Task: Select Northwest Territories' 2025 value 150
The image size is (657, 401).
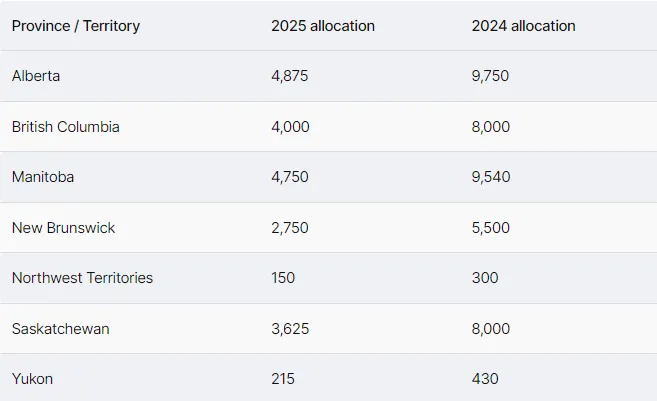Action: 283,278
